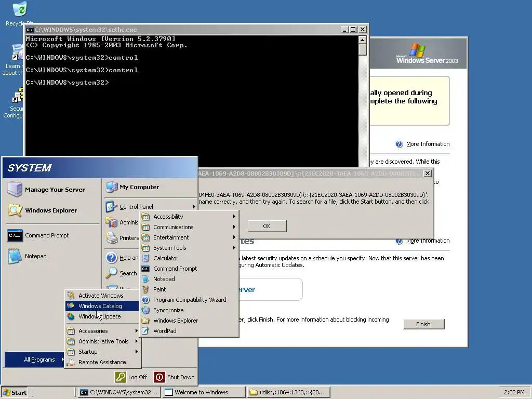Expand Administrative Tools in All Programs list

102,341
